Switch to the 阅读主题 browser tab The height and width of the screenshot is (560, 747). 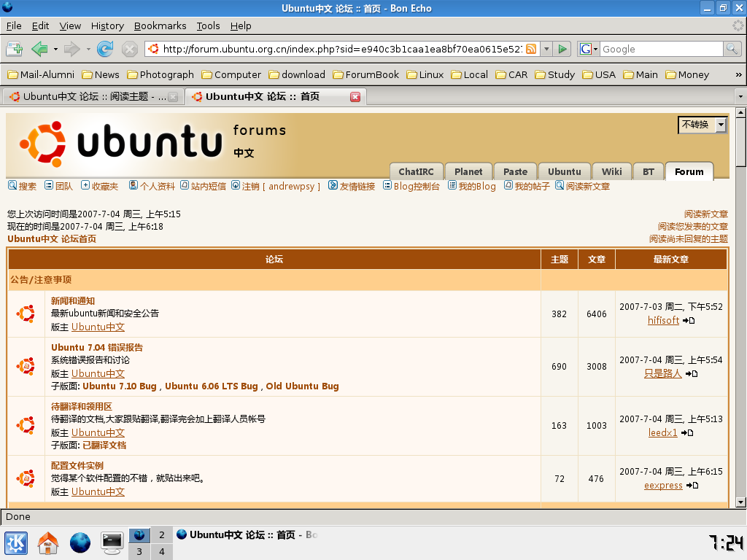(93, 97)
